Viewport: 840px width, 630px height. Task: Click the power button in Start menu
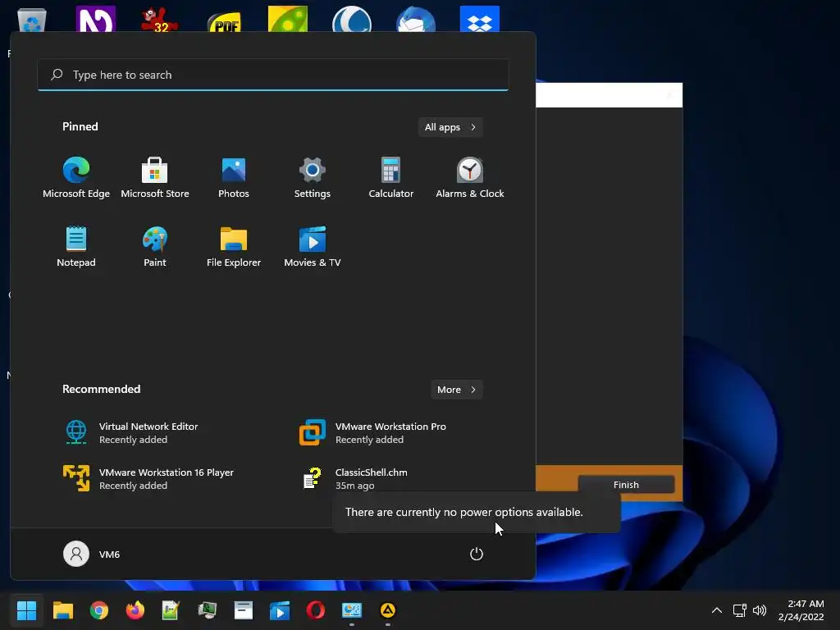click(477, 554)
